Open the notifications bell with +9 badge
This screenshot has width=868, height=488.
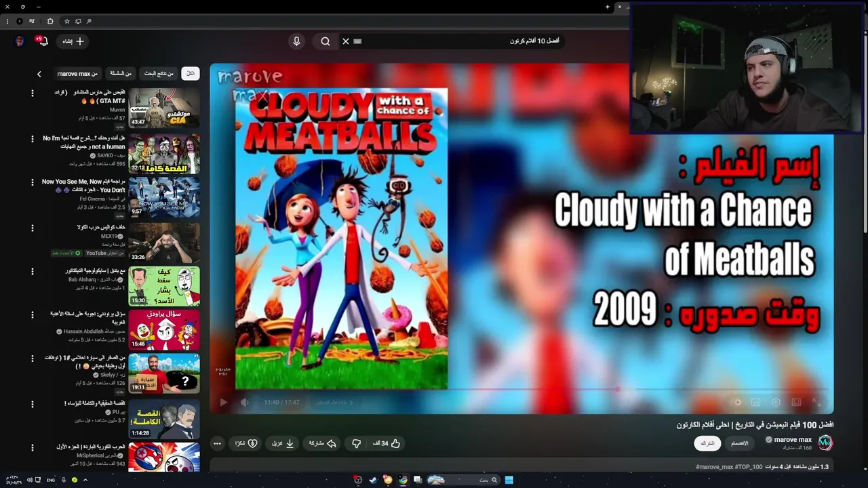tap(41, 41)
